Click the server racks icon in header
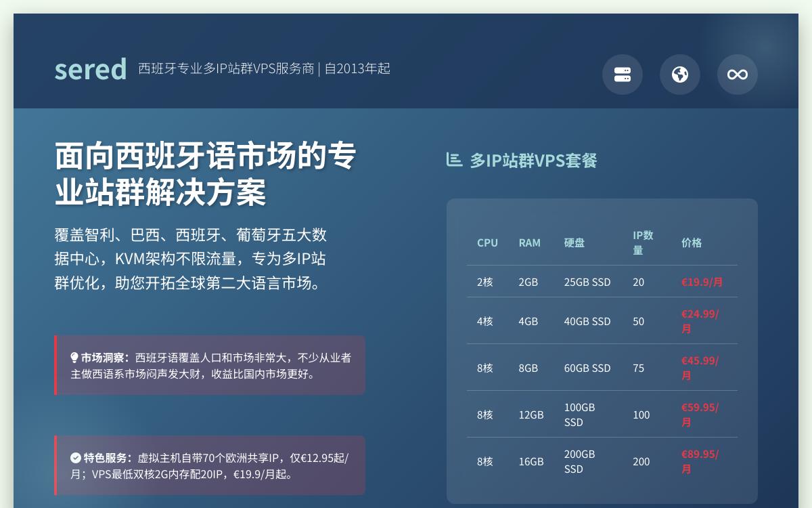812x508 pixels. point(622,75)
